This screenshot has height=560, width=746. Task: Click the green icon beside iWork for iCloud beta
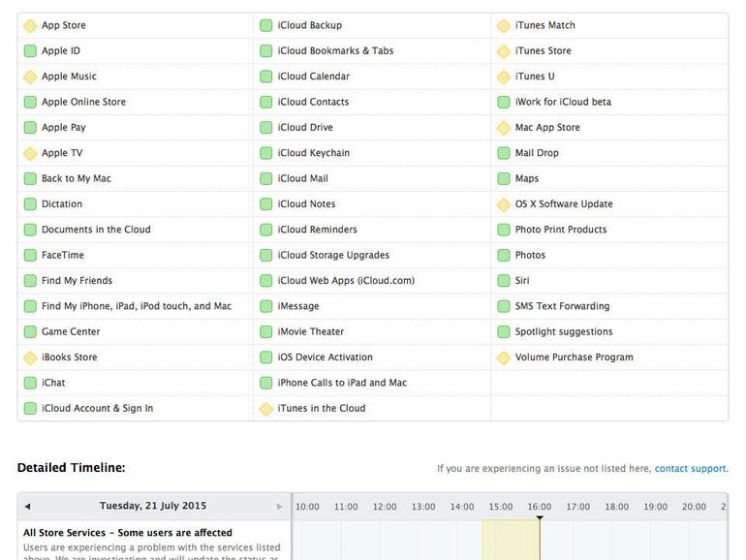pyautogui.click(x=504, y=102)
